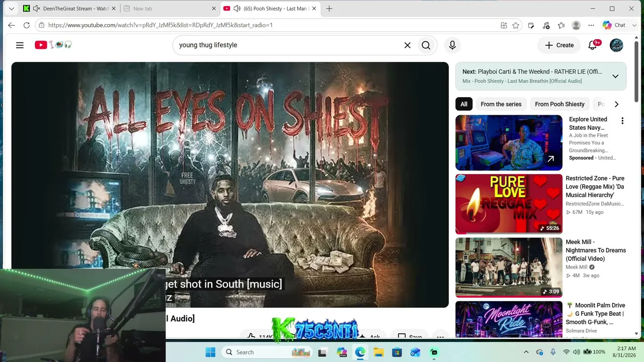
Task: Select the From Pooh Shiesty chip
Action: click(559, 104)
